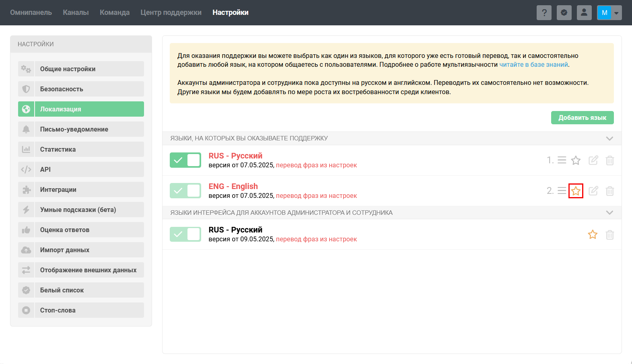Open the user profile icon in header
This screenshot has width=632, height=364.
click(x=584, y=13)
